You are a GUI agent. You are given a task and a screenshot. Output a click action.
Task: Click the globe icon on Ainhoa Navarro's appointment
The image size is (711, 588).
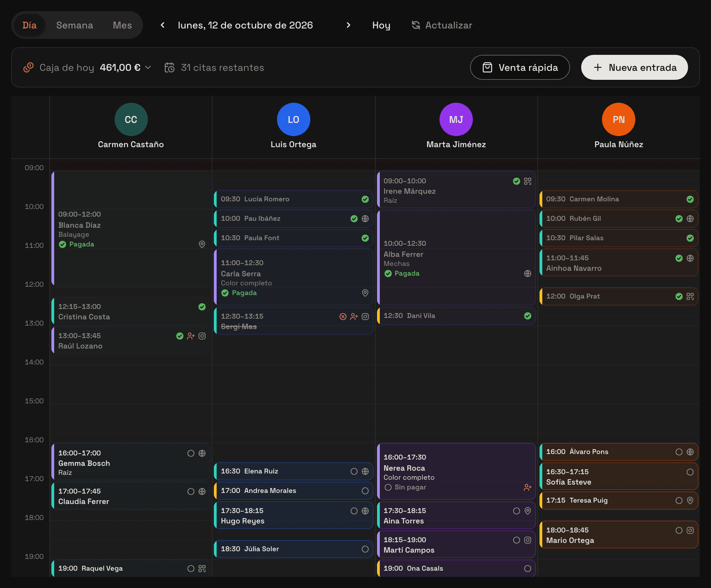690,258
